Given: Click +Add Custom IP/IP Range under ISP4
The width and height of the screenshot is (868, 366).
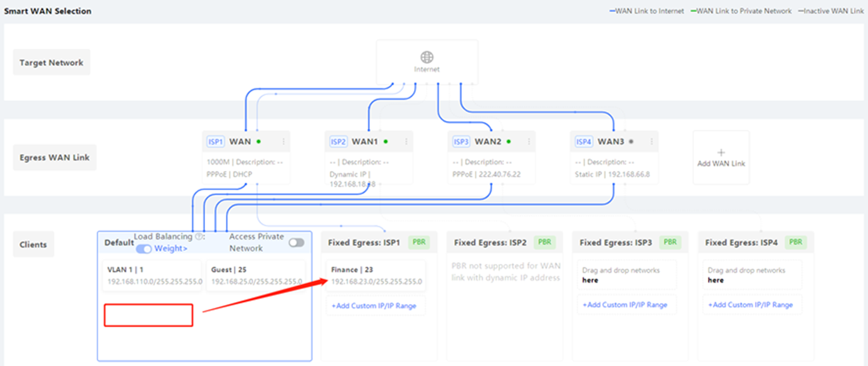Looking at the screenshot, I should (750, 305).
